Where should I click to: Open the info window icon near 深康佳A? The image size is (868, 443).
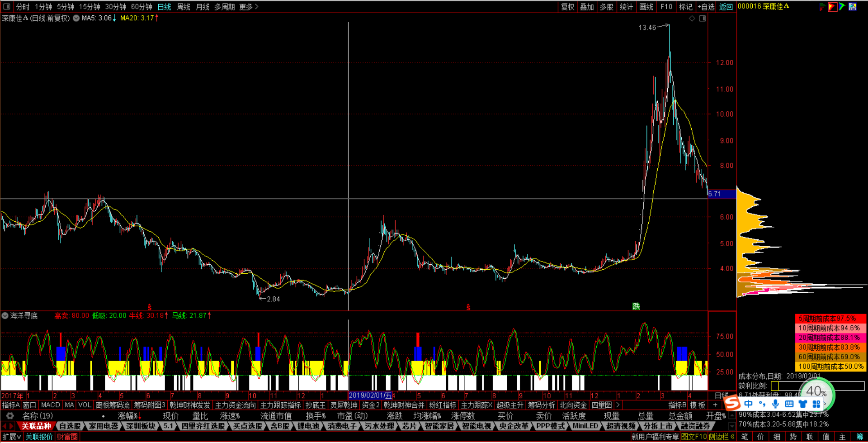point(853,7)
